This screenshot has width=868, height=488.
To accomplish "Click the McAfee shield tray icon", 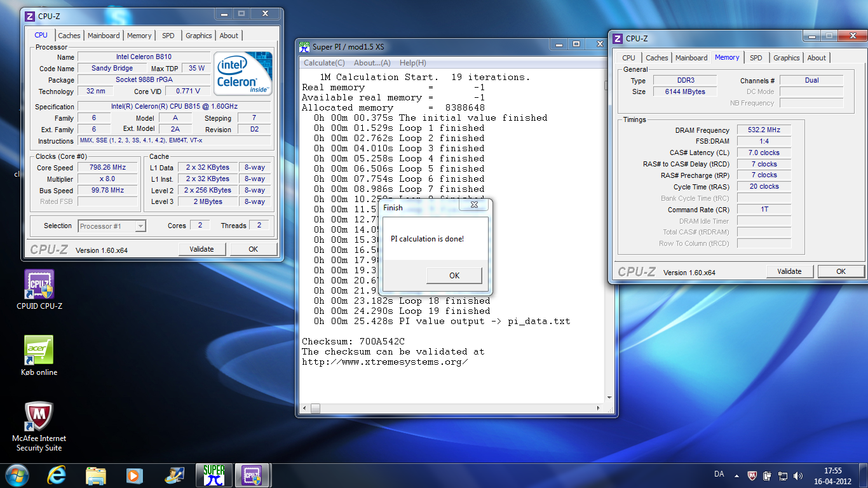I will click(753, 475).
